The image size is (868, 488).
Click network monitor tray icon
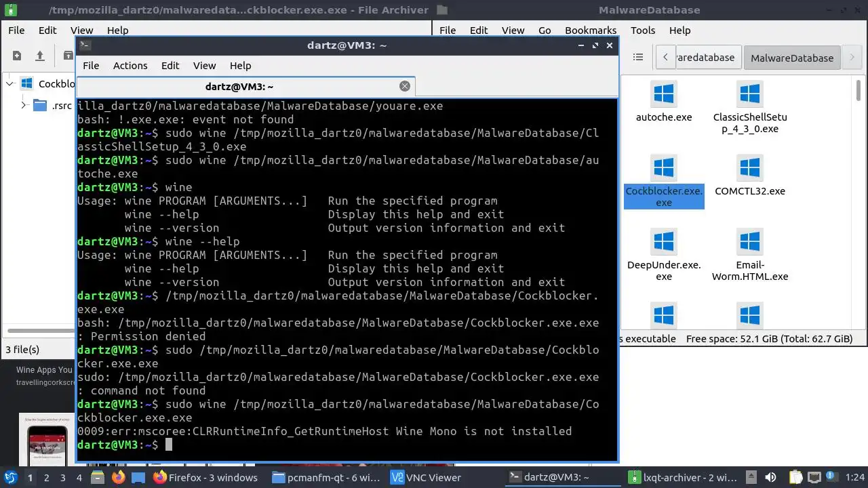coord(814,478)
